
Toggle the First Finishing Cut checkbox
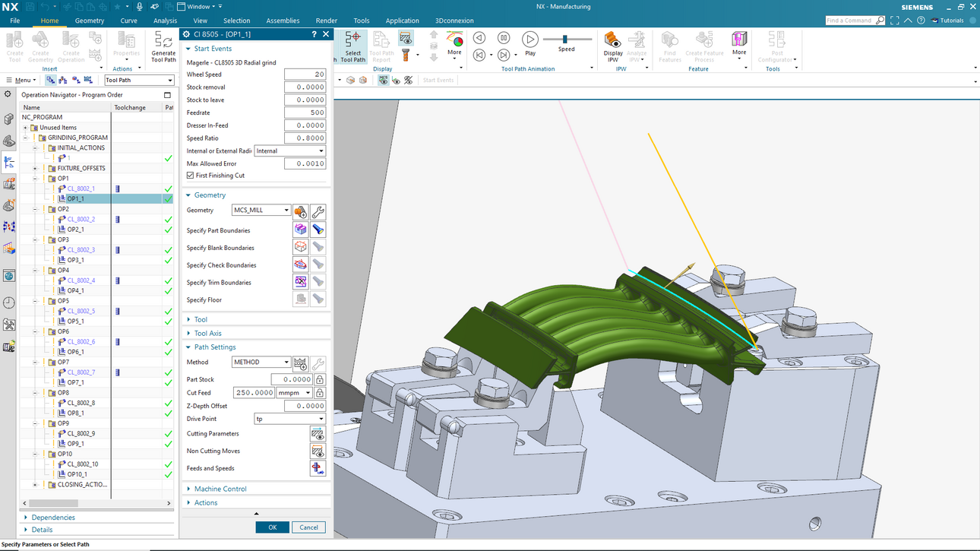click(191, 176)
